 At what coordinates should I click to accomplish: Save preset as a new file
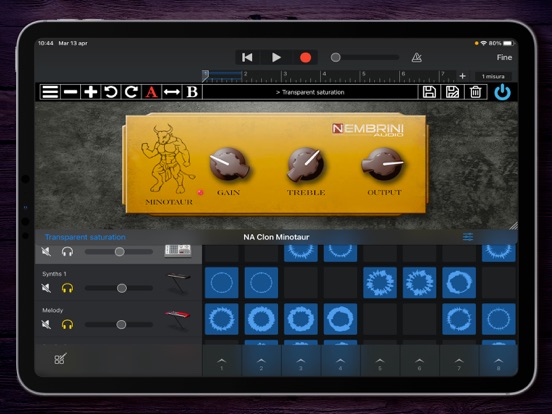452,92
